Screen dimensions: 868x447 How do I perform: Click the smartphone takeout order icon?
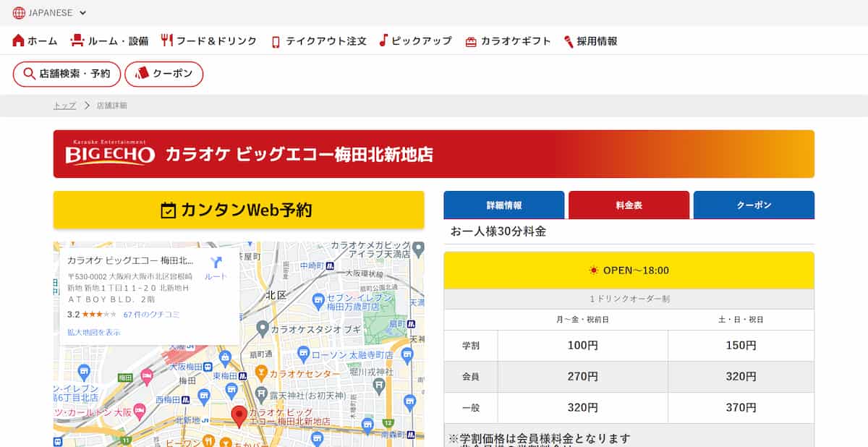276,41
